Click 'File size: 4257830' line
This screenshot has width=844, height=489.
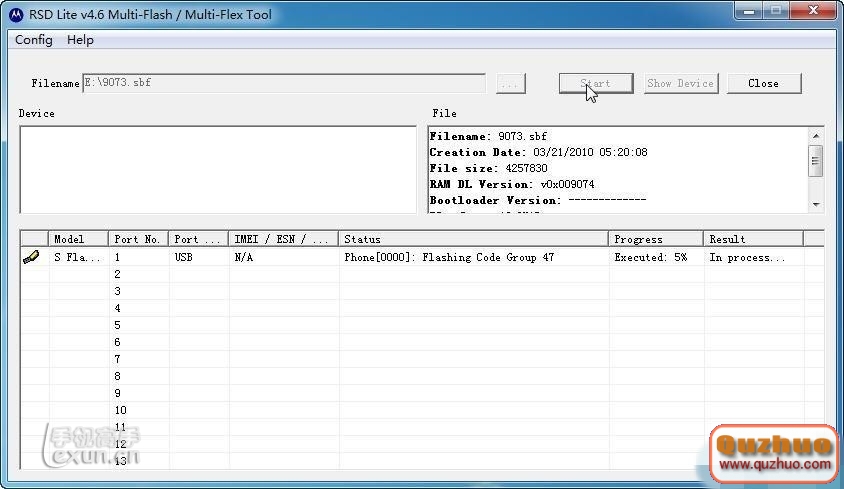click(x=488, y=168)
